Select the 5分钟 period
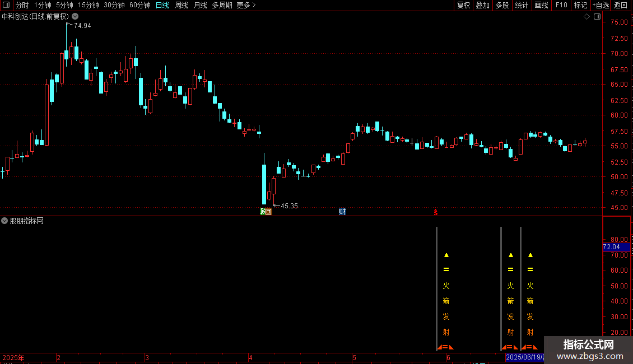The height and width of the screenshot is (364, 633). 64,5
